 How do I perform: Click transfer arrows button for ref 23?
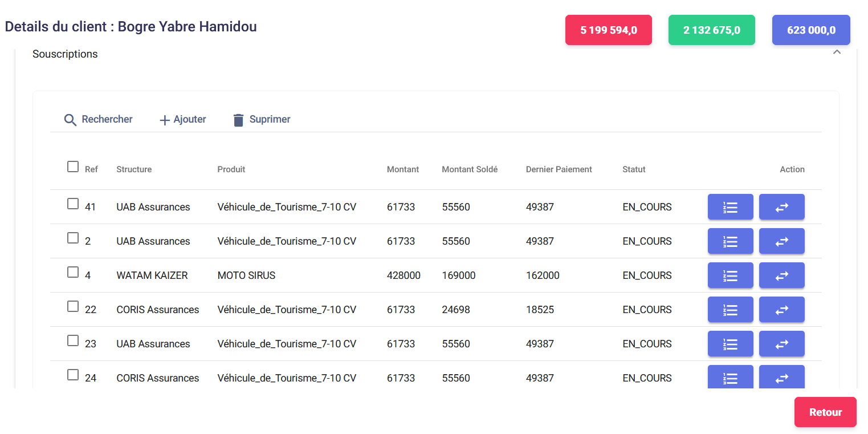pyautogui.click(x=781, y=343)
